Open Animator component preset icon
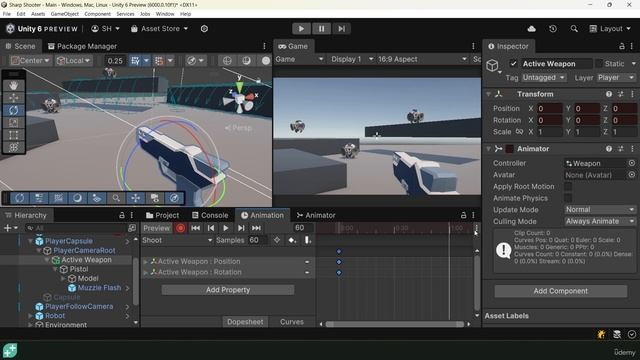The height and width of the screenshot is (360, 640). [620, 149]
